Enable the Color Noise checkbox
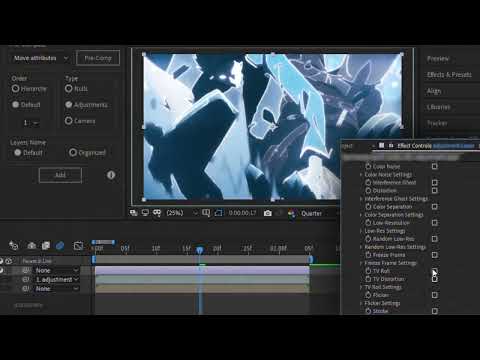Screen dimensions: 480x360 (x=435, y=166)
